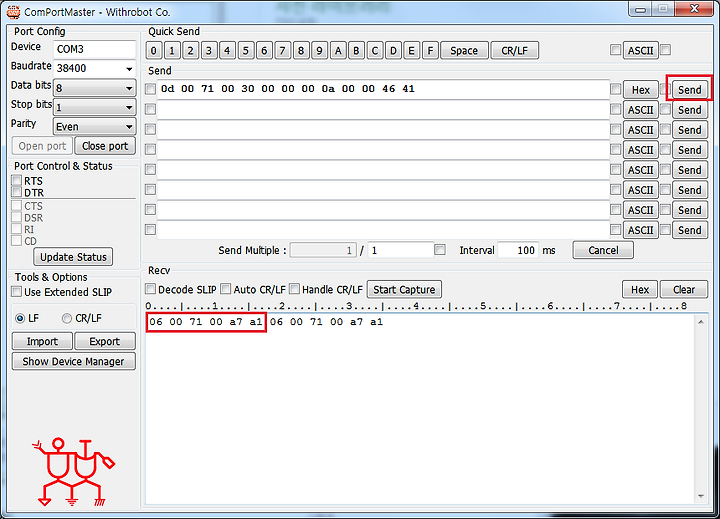Click the ASCII button on the second send row
Screen dimensions: 720x519
point(641,110)
